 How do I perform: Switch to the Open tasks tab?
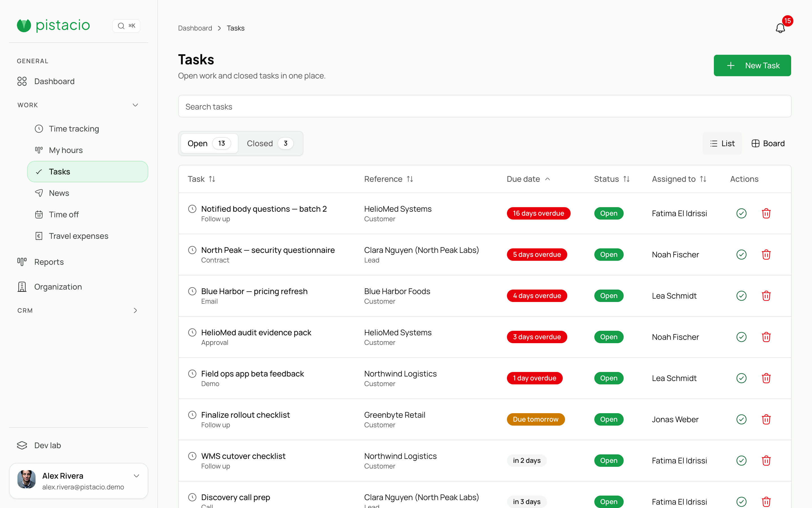coord(209,143)
